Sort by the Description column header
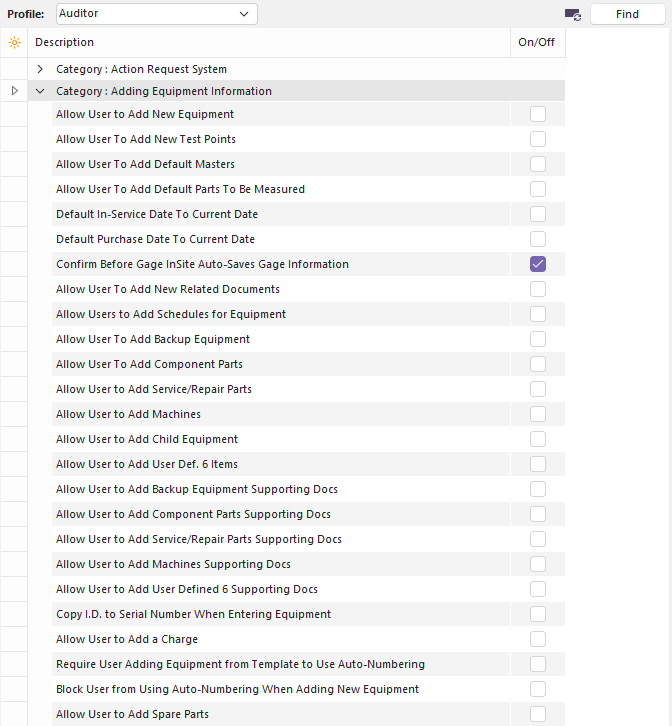672x726 pixels. (x=270, y=42)
